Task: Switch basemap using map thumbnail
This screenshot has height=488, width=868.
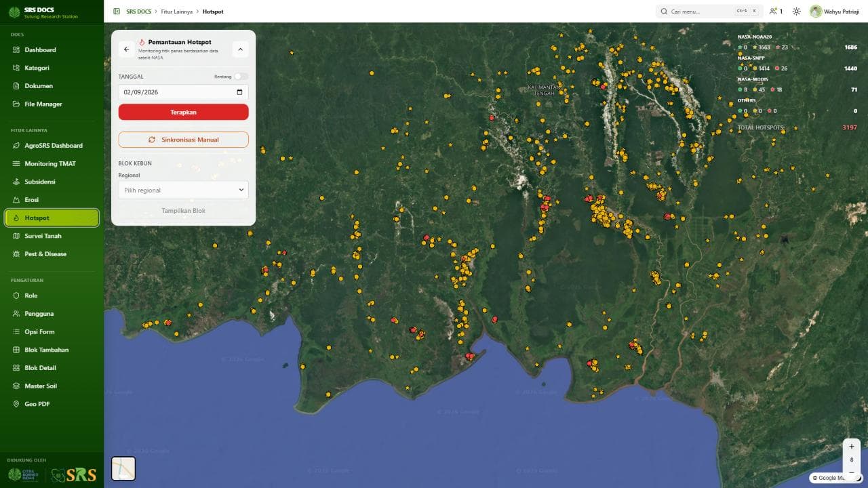Action: click(123, 468)
